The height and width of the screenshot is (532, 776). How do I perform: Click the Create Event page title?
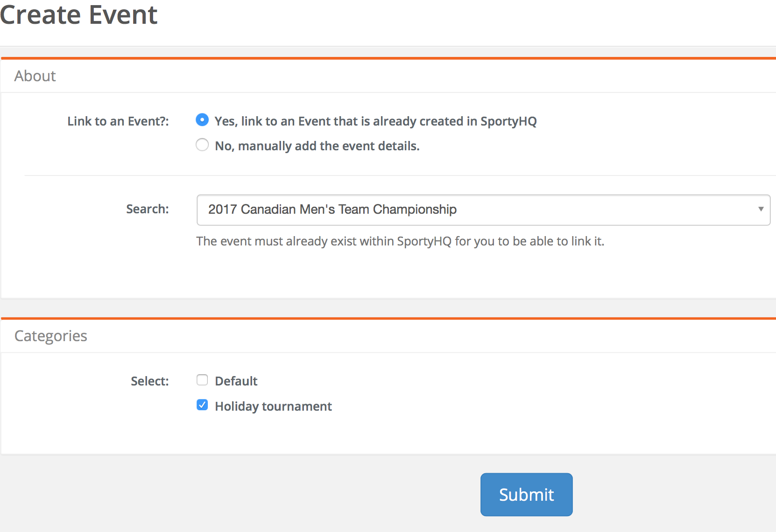pos(78,14)
